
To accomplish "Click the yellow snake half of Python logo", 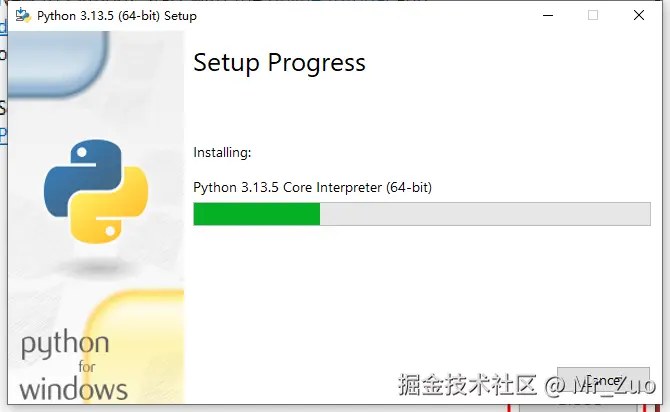I will pyautogui.click(x=110, y=212).
